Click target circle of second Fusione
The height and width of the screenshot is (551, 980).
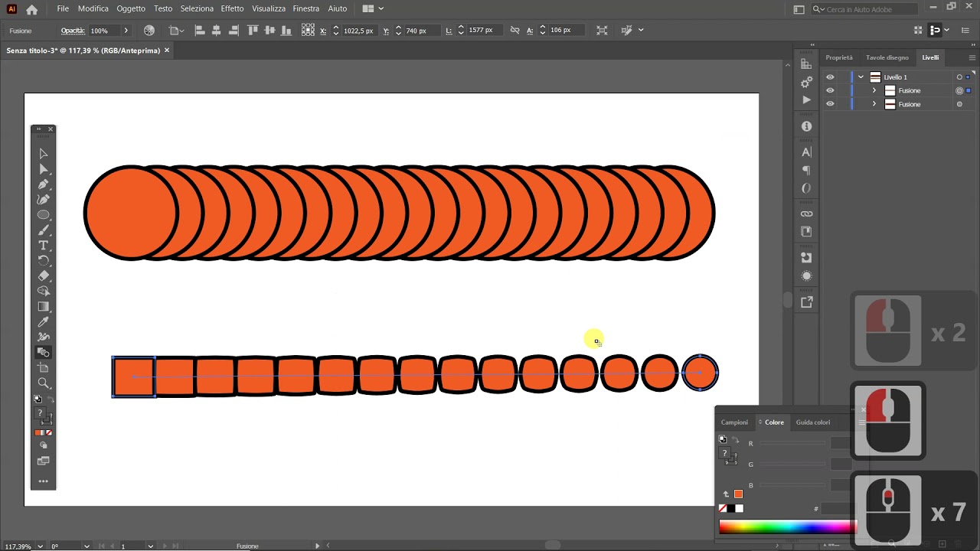[x=959, y=104]
